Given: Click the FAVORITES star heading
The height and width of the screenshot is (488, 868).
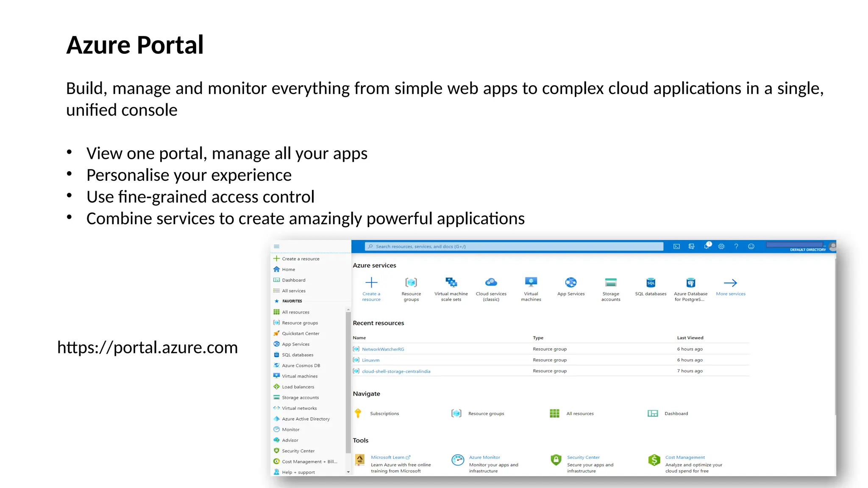Looking at the screenshot, I should pyautogui.click(x=288, y=301).
